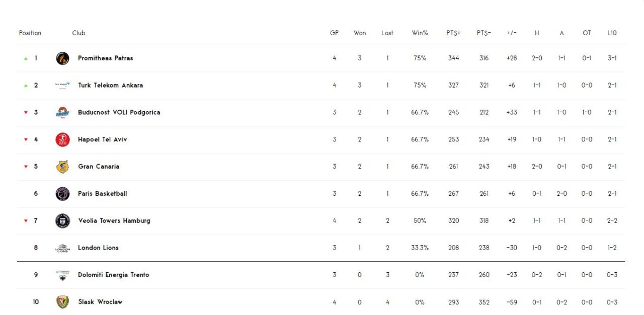
Task: Select the London Lions club name
Action: click(98, 248)
